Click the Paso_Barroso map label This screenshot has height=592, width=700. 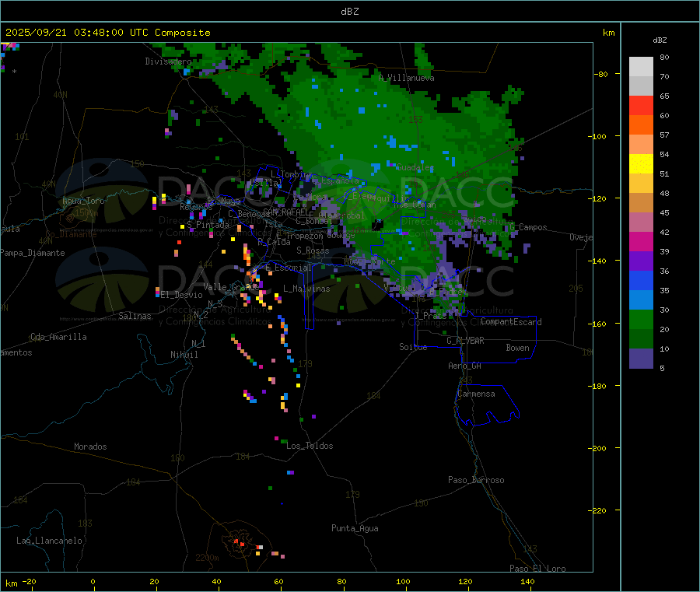click(x=476, y=480)
